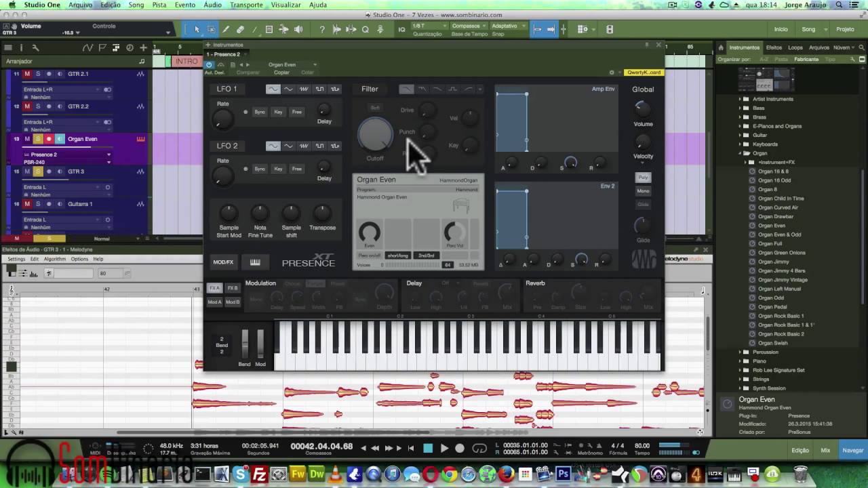
Task: Toggle the Filter Soft button
Action: [375, 108]
